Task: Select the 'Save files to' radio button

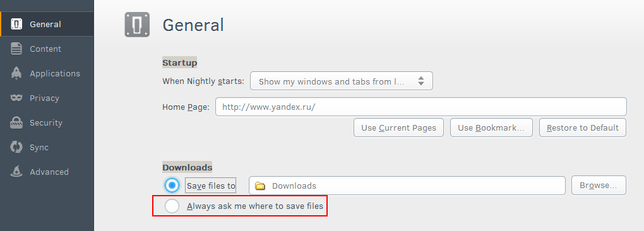Action: coord(172,186)
